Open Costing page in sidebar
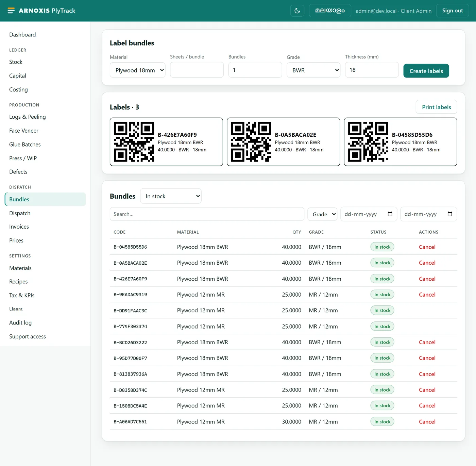 tap(18, 89)
